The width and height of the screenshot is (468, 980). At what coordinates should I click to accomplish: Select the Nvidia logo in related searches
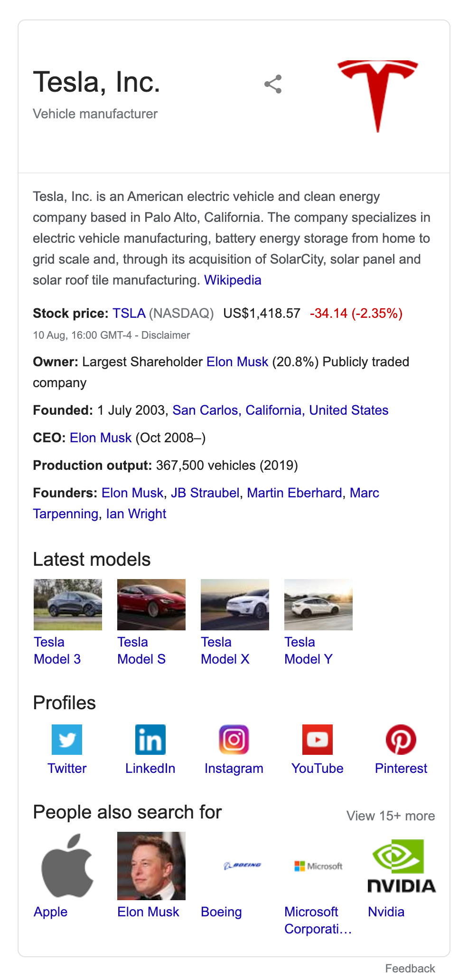[x=402, y=866]
